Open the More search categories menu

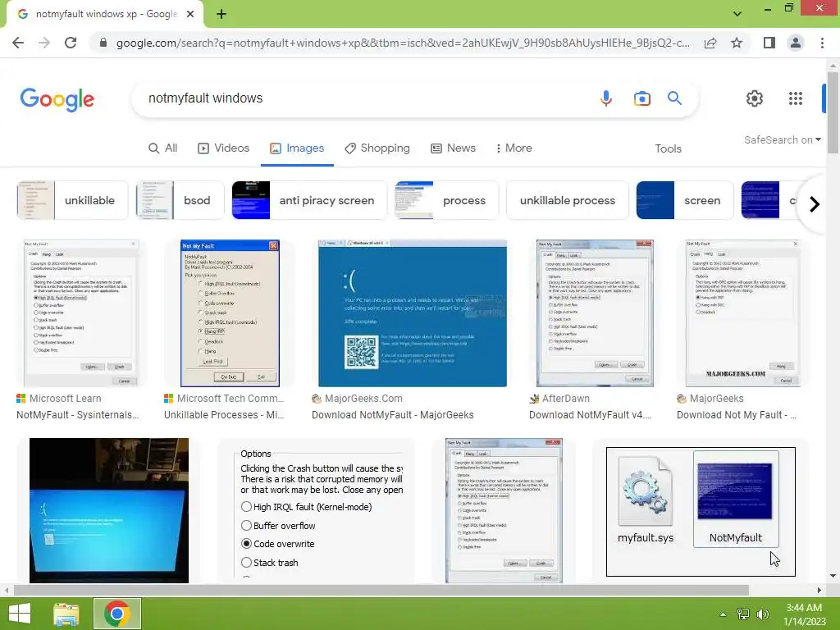[514, 148]
